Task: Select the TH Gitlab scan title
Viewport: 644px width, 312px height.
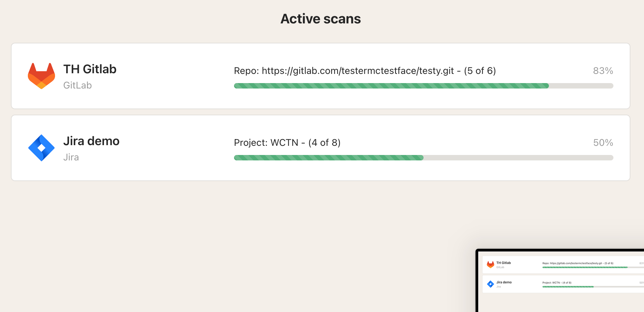Action: coord(90,69)
